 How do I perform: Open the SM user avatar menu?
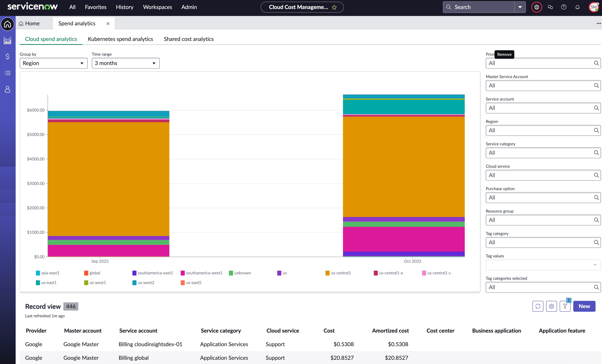[x=594, y=7]
